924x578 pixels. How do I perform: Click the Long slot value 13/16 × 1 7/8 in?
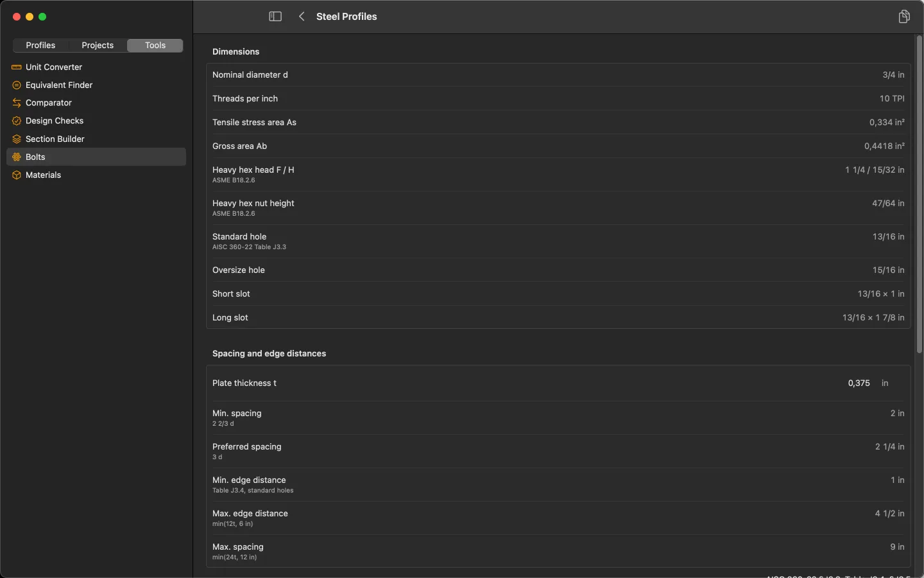click(873, 318)
